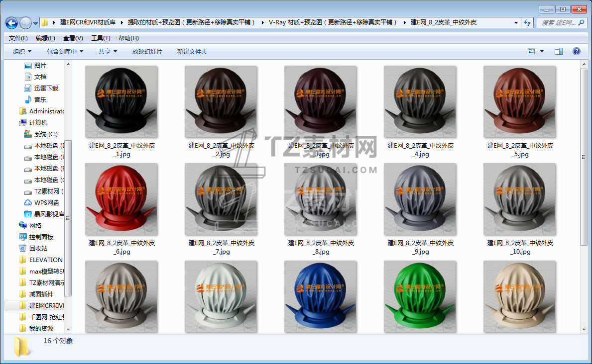Select dark gray leather thumbnail _4.jpg
The image size is (592, 364).
pyautogui.click(x=420, y=102)
